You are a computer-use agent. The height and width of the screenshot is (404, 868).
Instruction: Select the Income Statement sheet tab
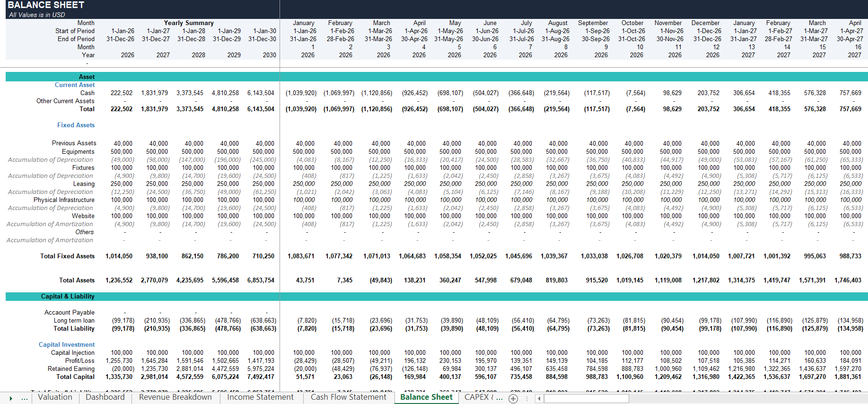260,397
